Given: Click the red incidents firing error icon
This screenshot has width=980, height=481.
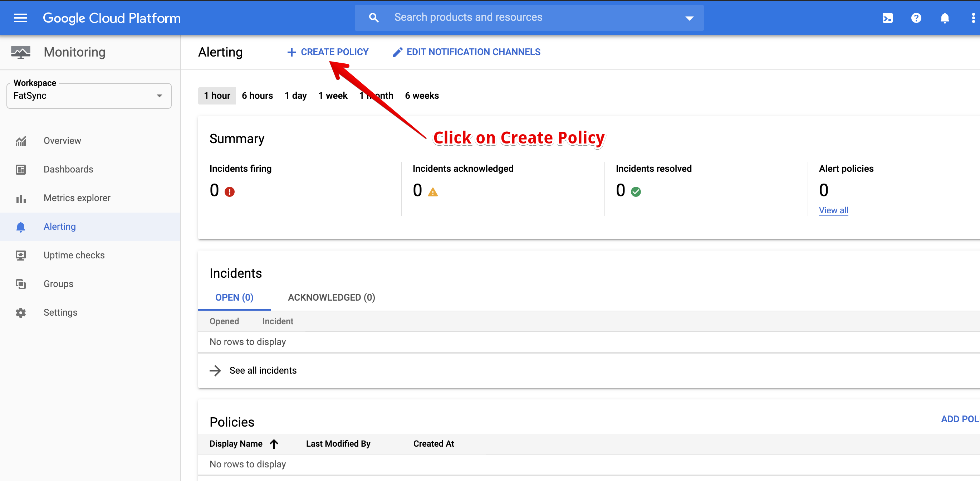Looking at the screenshot, I should (229, 191).
